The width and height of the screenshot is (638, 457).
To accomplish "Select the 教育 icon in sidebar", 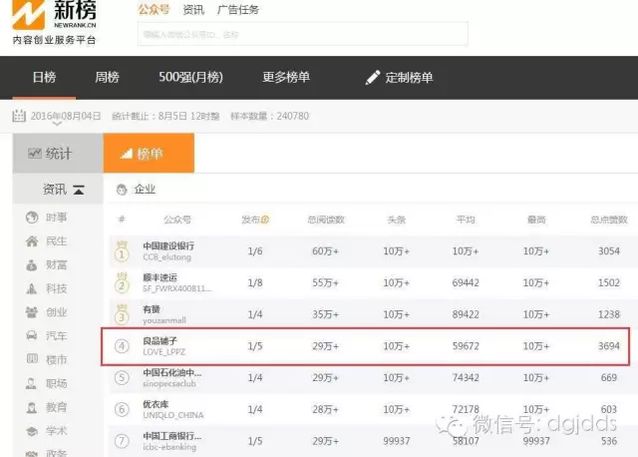I will tap(32, 407).
